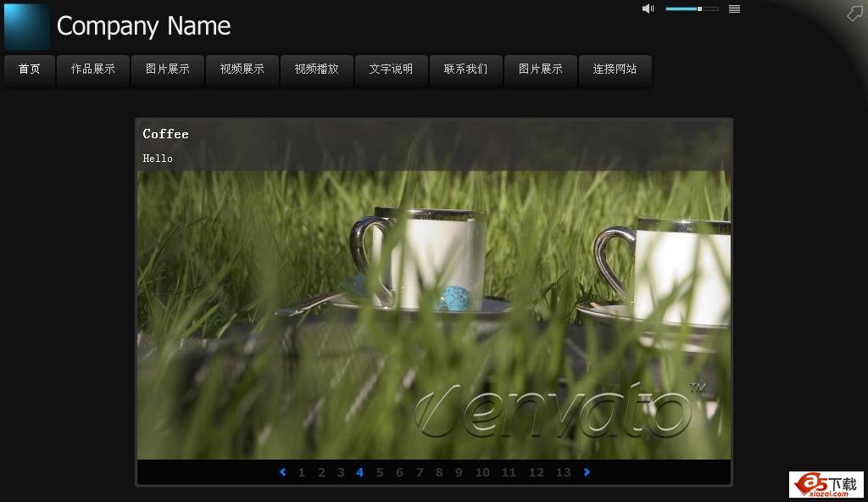
Task: Jump to slide 6
Action: [400, 472]
